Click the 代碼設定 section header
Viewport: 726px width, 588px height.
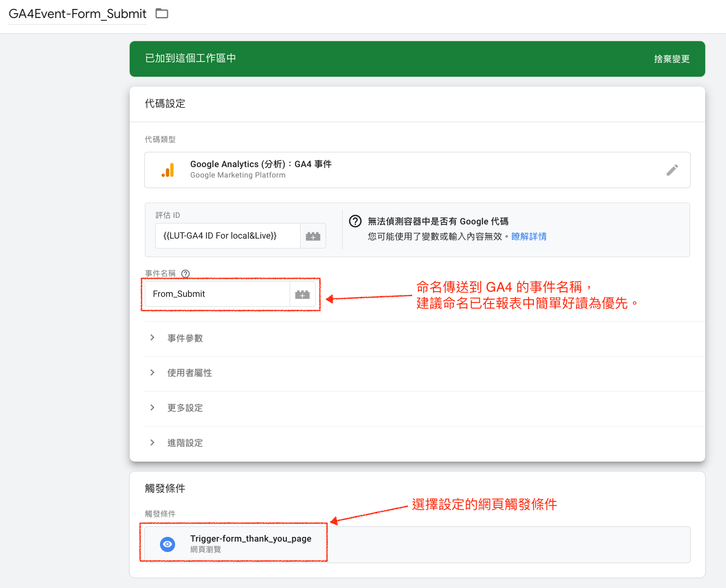(x=165, y=104)
